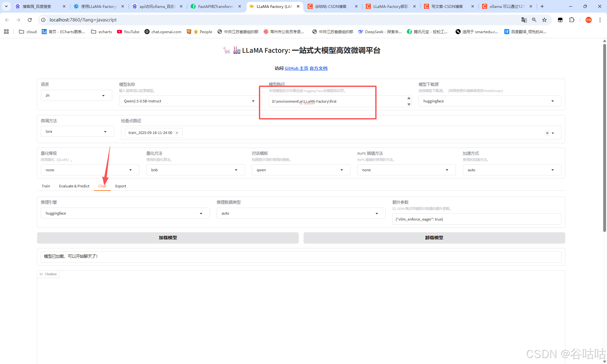Click the 卸载模型 button
Viewport: 607px width, 364px height.
pos(434,238)
